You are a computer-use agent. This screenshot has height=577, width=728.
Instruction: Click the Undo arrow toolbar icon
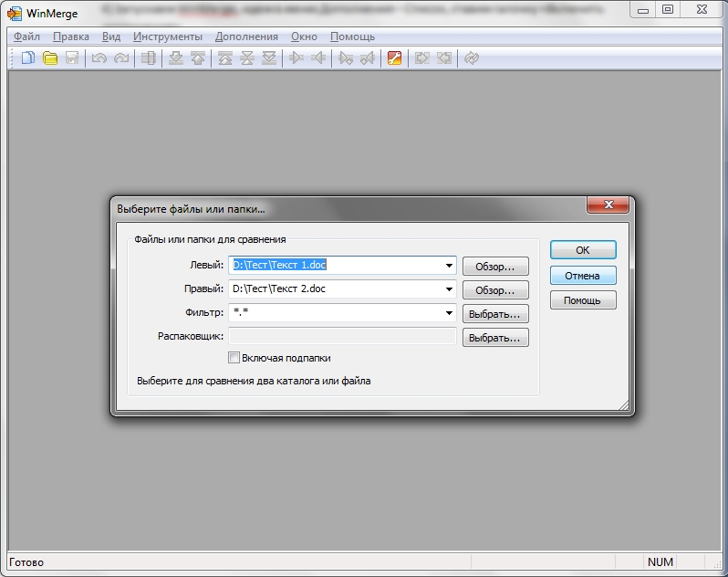(x=99, y=58)
